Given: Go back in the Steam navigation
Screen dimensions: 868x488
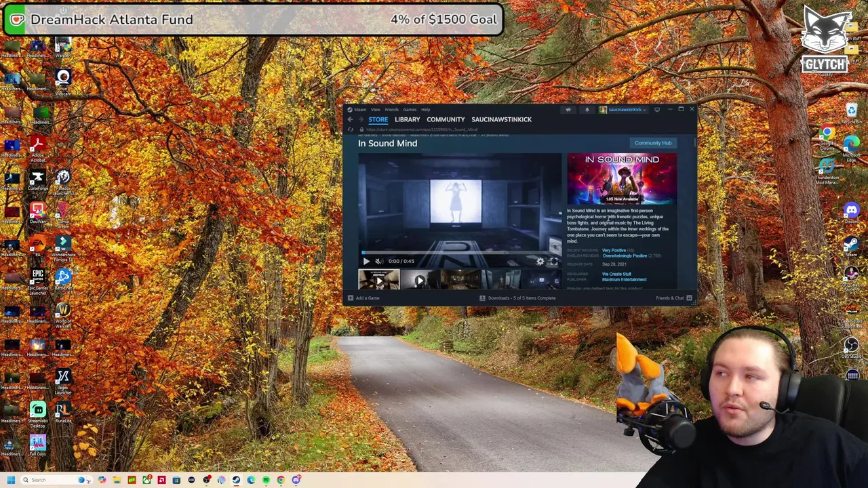Looking at the screenshot, I should [351, 119].
